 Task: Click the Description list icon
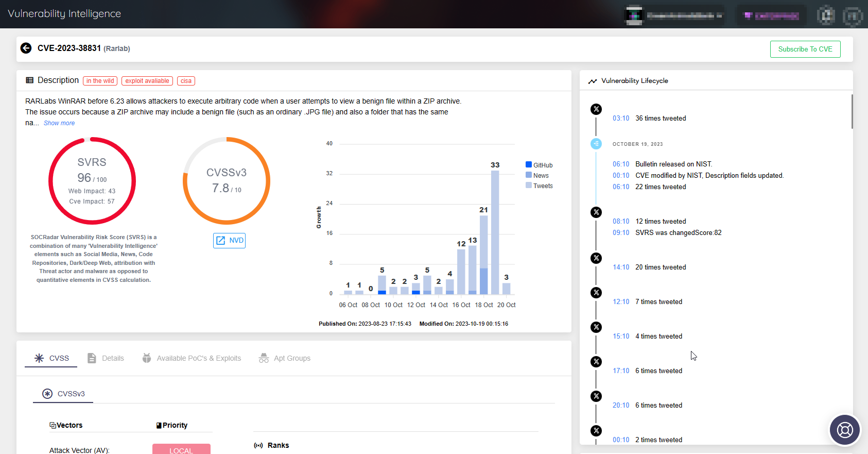coord(30,80)
